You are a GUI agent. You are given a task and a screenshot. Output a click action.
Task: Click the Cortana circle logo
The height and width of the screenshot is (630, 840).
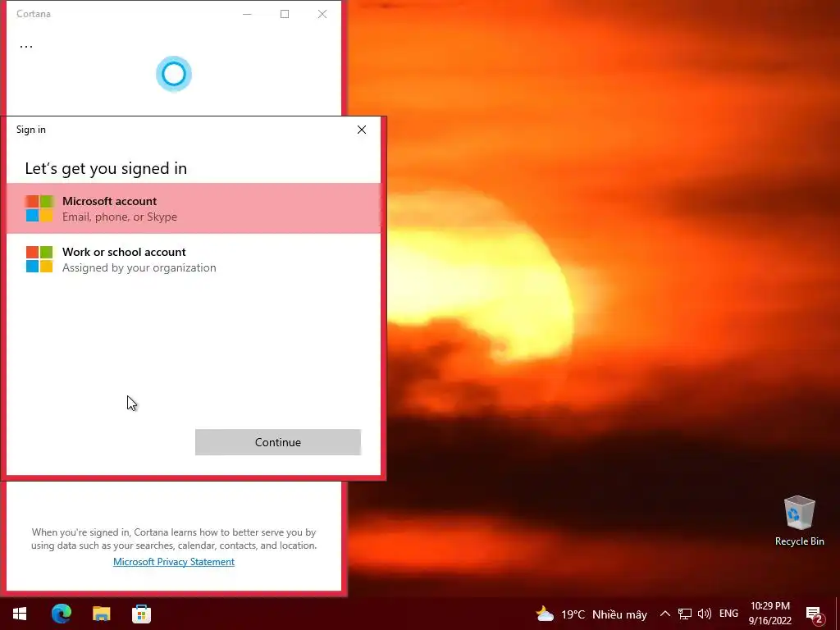click(x=174, y=74)
